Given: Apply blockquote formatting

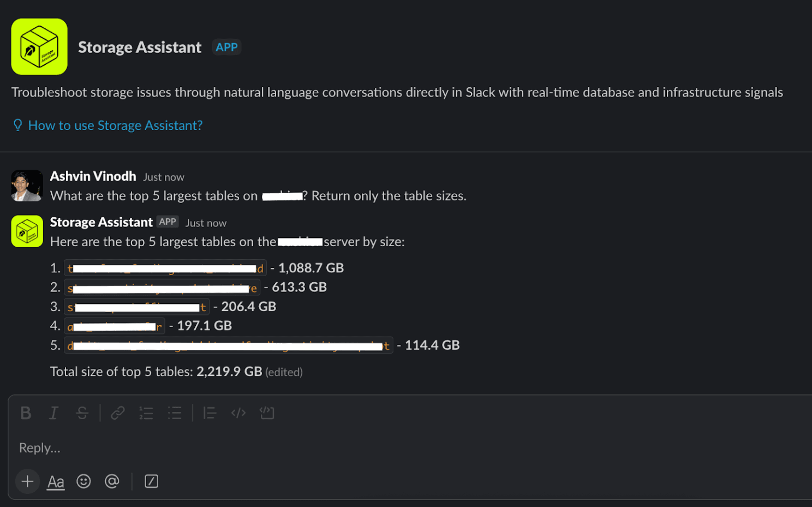Looking at the screenshot, I should point(210,413).
